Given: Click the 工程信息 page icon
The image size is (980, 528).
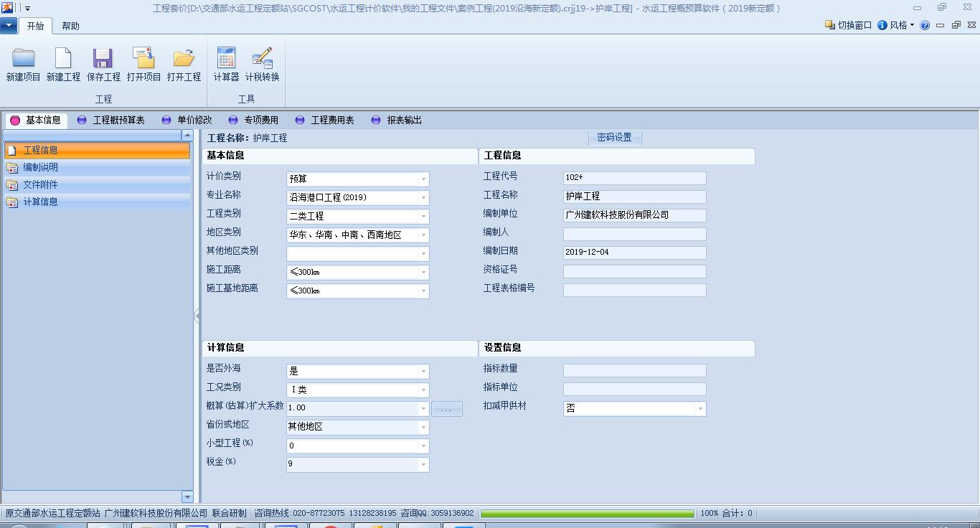Looking at the screenshot, I should [x=11, y=150].
